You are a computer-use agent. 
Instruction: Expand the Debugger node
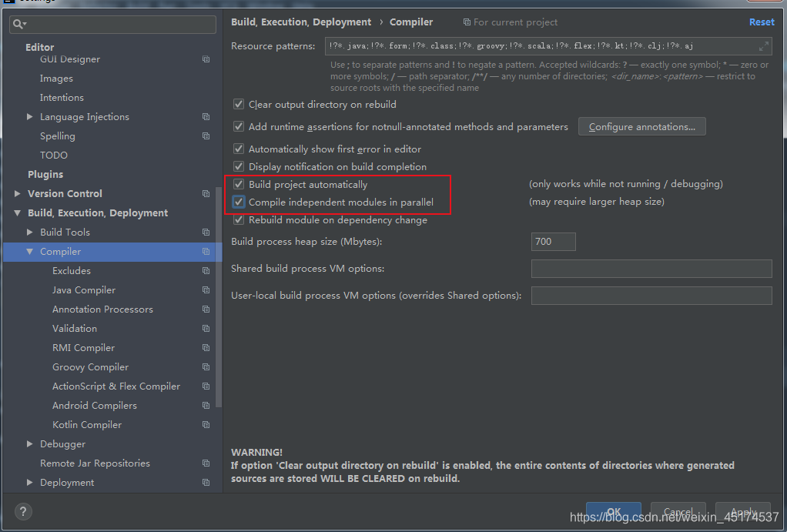click(29, 444)
